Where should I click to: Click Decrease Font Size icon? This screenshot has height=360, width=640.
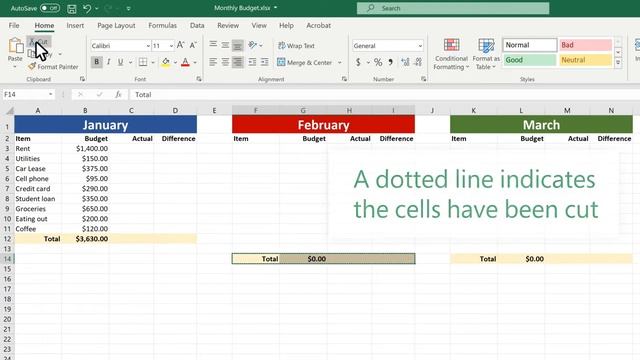pyautogui.click(x=193, y=45)
